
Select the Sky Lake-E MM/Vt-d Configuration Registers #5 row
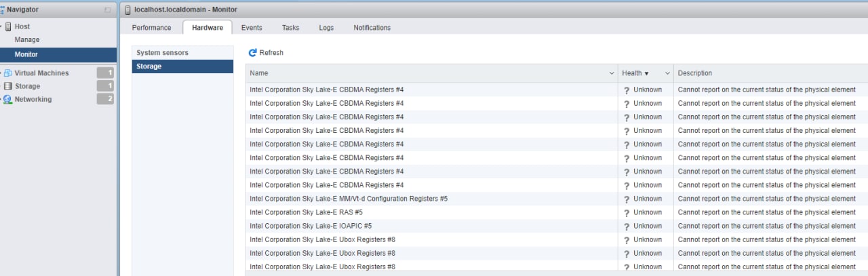557,199
